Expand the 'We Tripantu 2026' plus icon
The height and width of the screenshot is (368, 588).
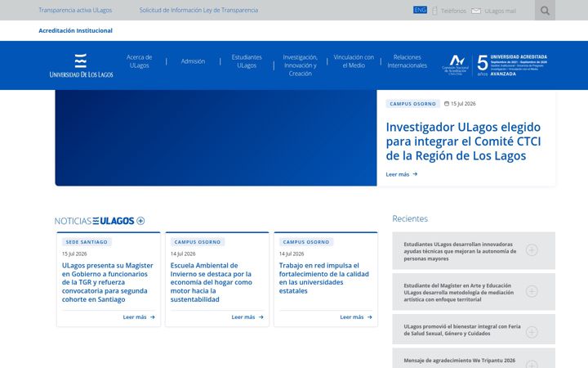click(x=532, y=363)
